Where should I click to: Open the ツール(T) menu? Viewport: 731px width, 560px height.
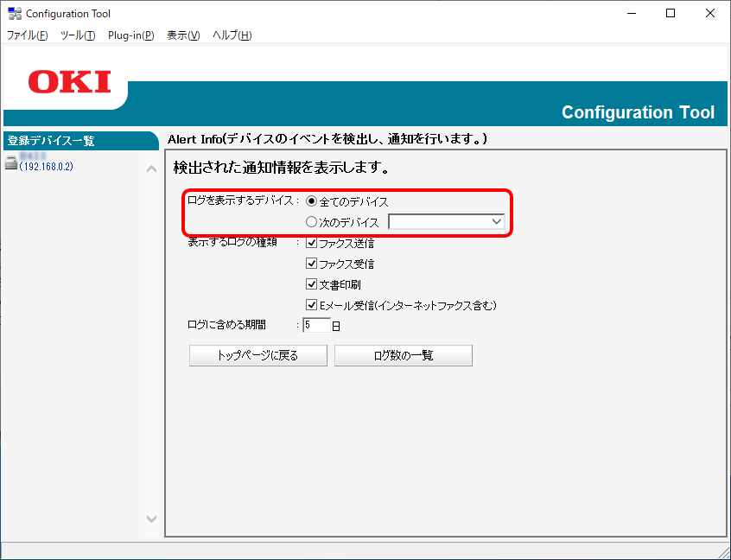tap(78, 35)
